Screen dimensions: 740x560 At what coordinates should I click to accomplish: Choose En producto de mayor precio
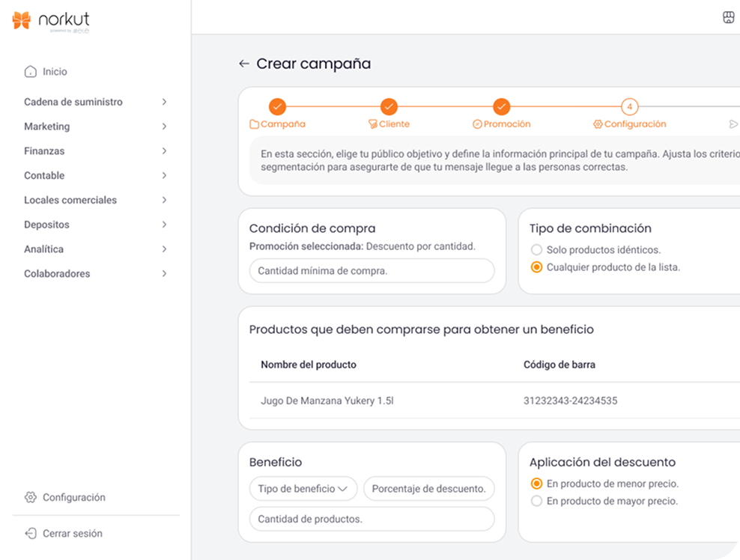(x=536, y=501)
